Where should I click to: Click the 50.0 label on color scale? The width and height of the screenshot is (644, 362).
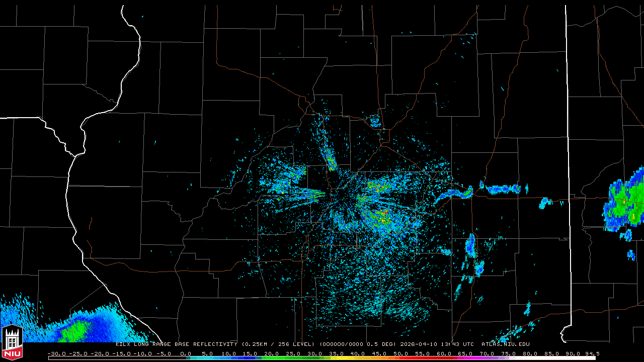point(400,353)
